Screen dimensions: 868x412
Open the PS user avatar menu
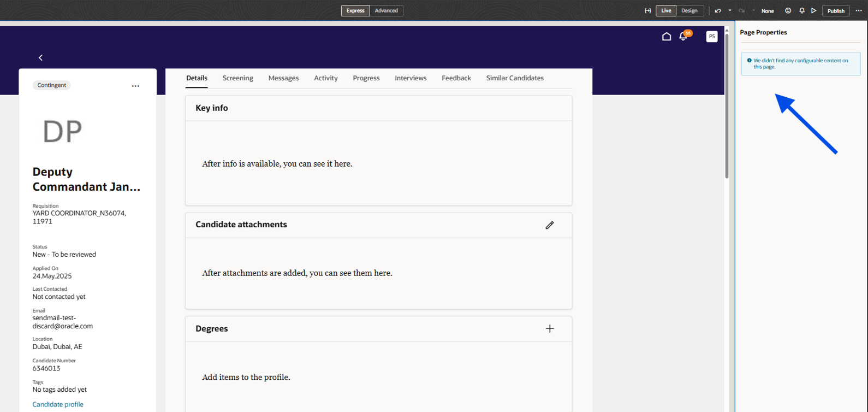click(712, 37)
